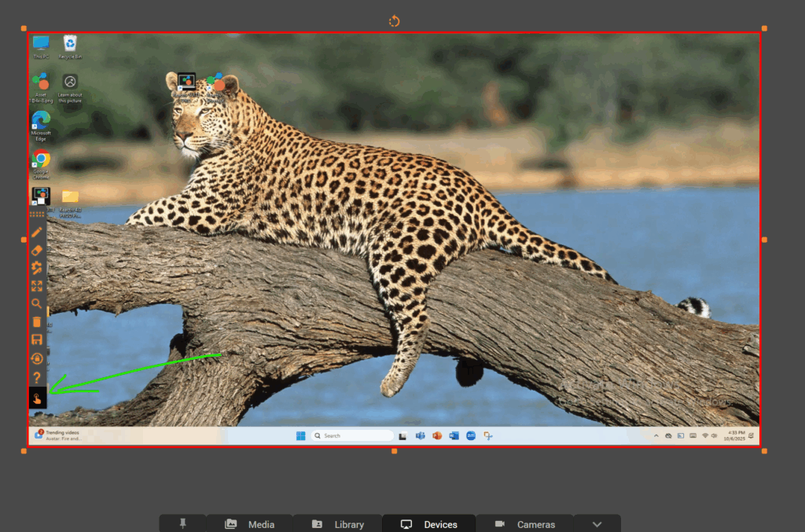805x532 pixels.
Task: Click the rotation lock icon
Action: 37,358
